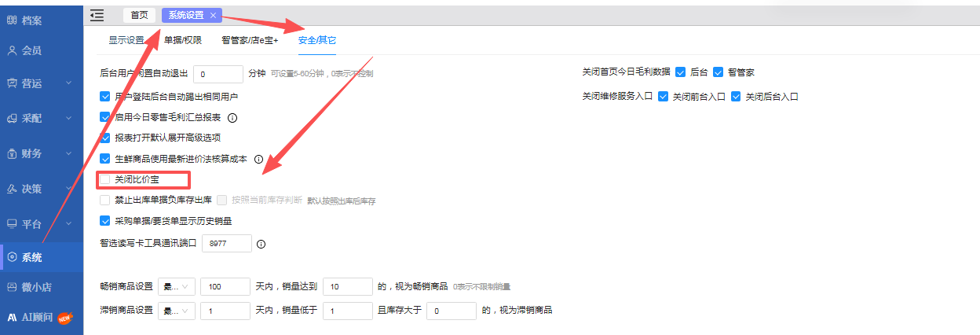Screen dimensions: 980x335
Task: Focus the auto-logout minutes input field
Action: (218, 74)
